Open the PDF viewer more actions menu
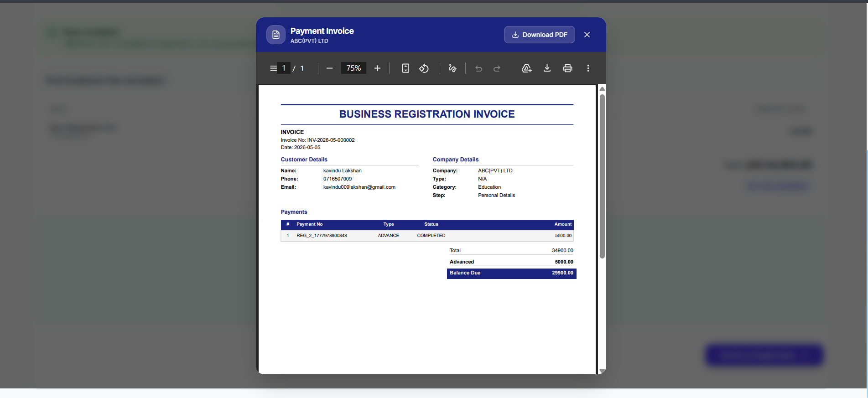 588,68
